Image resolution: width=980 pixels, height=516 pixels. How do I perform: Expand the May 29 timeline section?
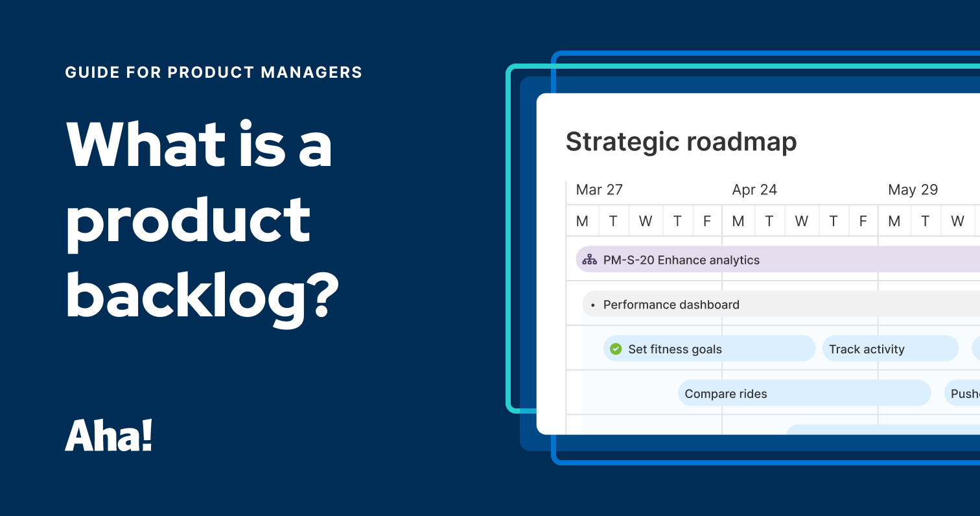[x=913, y=189]
